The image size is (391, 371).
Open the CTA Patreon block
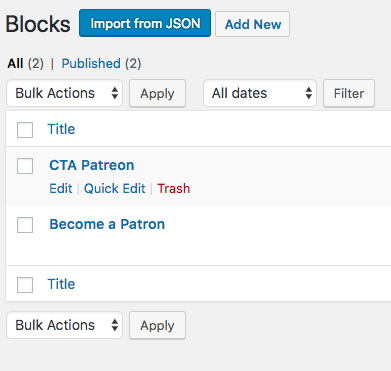pos(92,165)
